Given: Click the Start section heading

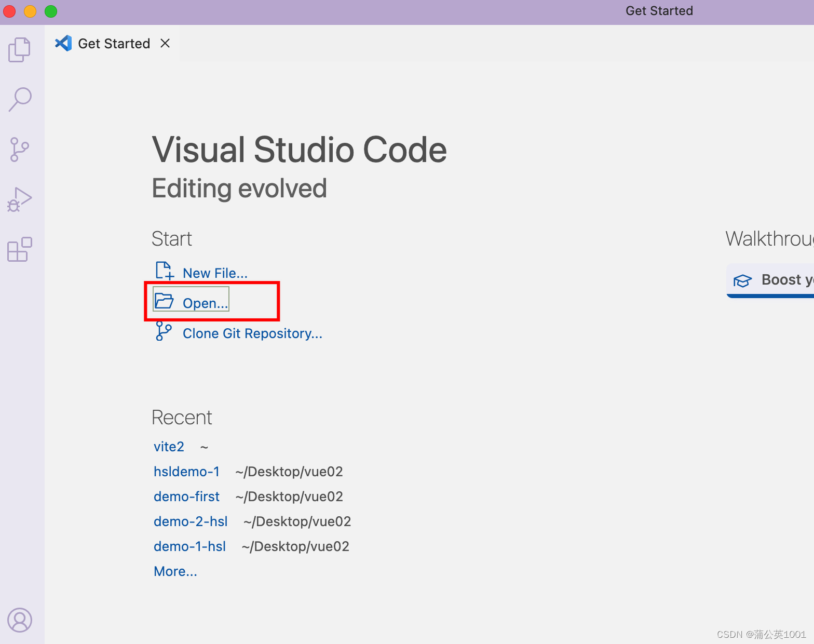Looking at the screenshot, I should coord(172,239).
